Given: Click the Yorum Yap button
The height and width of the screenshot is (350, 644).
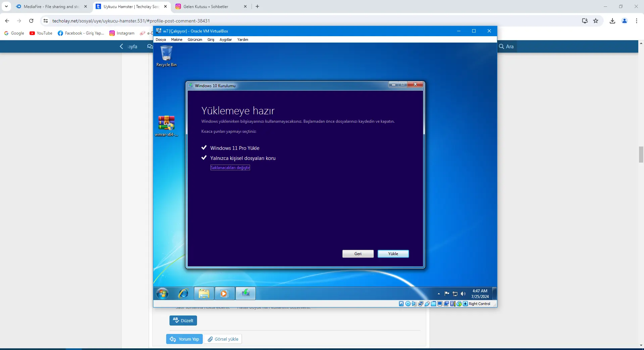Looking at the screenshot, I should click(x=184, y=339).
